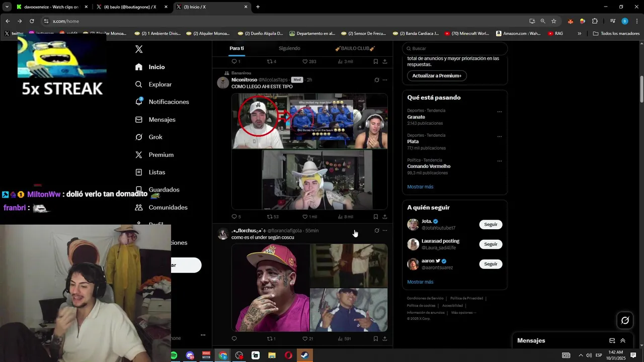This screenshot has height=362, width=644.
Task: Switch to the Para ti tab
Action: coord(236,48)
